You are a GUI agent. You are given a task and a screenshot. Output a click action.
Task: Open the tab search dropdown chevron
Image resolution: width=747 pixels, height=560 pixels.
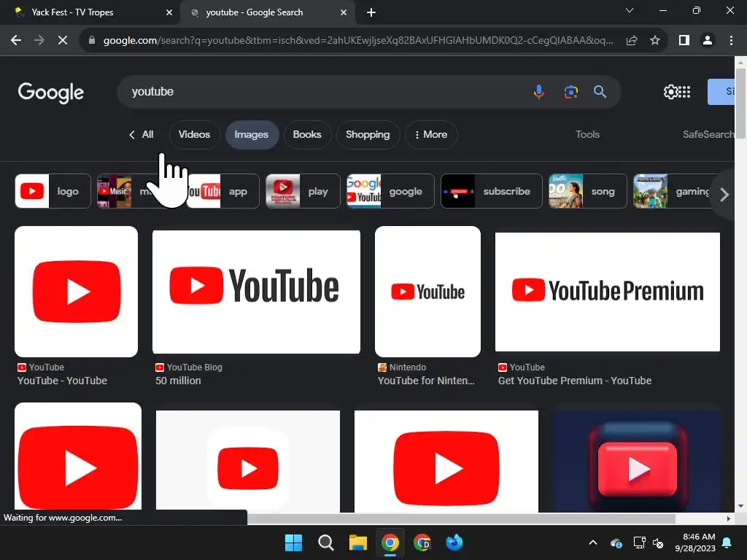[630, 10]
